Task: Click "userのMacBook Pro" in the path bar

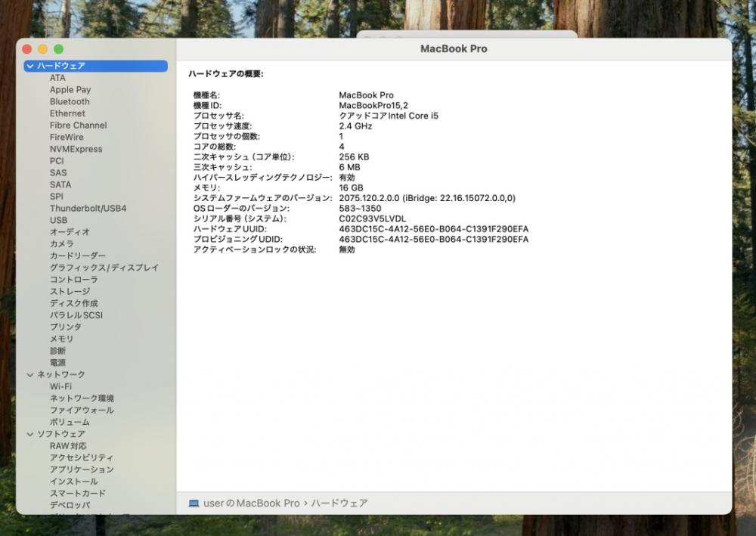Action: [x=251, y=503]
